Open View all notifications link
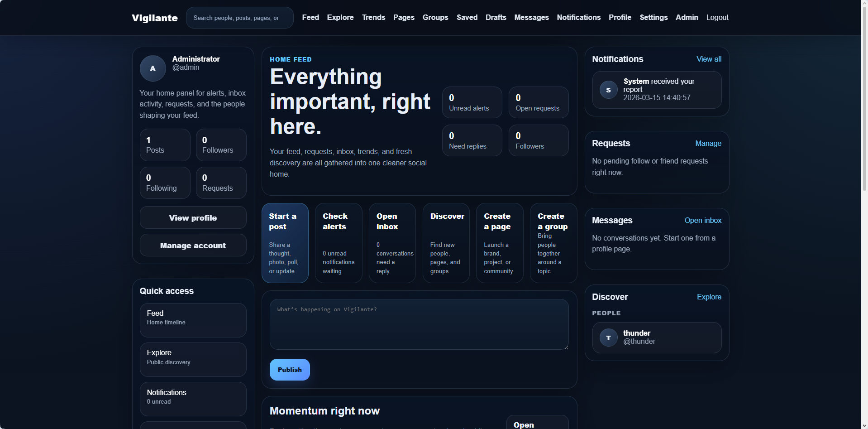 pos(708,59)
